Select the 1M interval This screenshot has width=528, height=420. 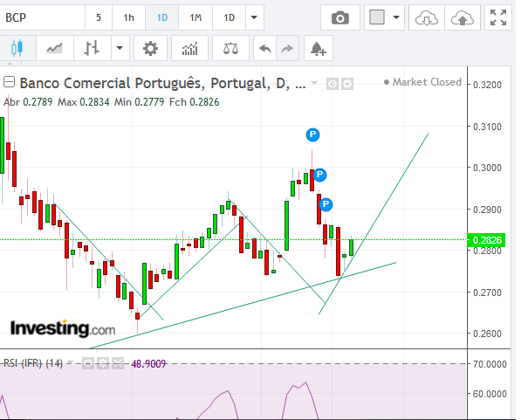(195, 17)
